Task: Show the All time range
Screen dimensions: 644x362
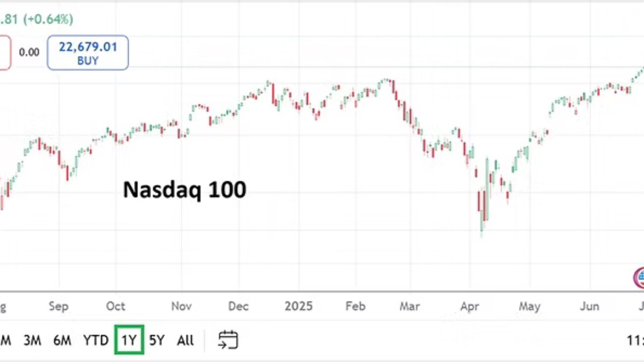Action: [185, 340]
